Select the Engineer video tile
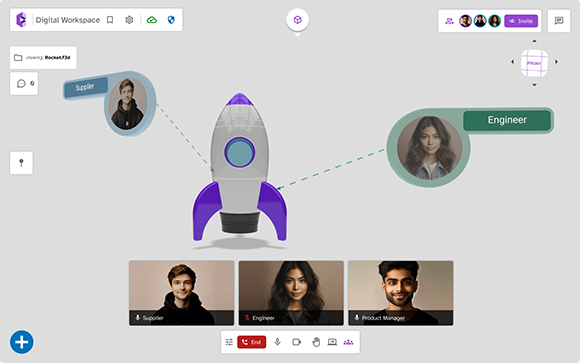Image resolution: width=580 pixels, height=363 pixels. (291, 293)
